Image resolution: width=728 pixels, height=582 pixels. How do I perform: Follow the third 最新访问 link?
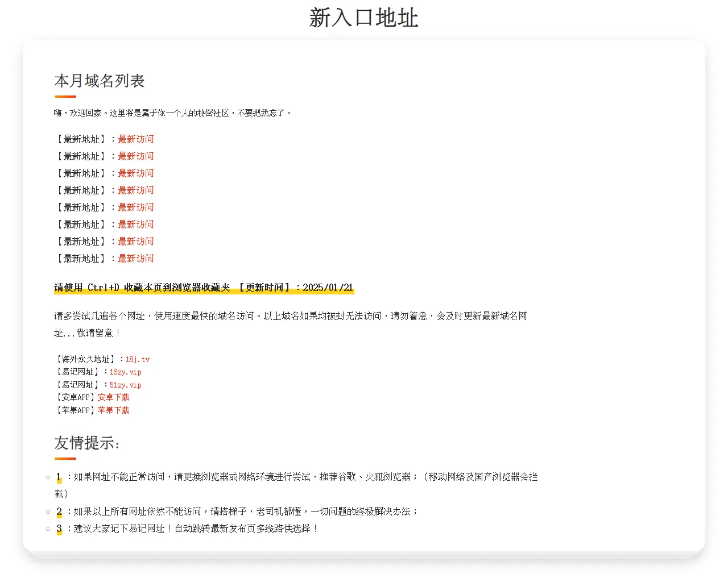pyautogui.click(x=135, y=173)
